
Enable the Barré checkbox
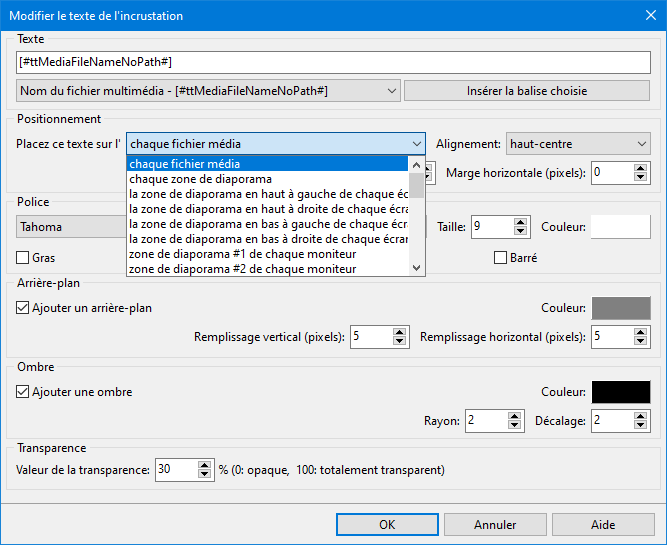(x=500, y=257)
